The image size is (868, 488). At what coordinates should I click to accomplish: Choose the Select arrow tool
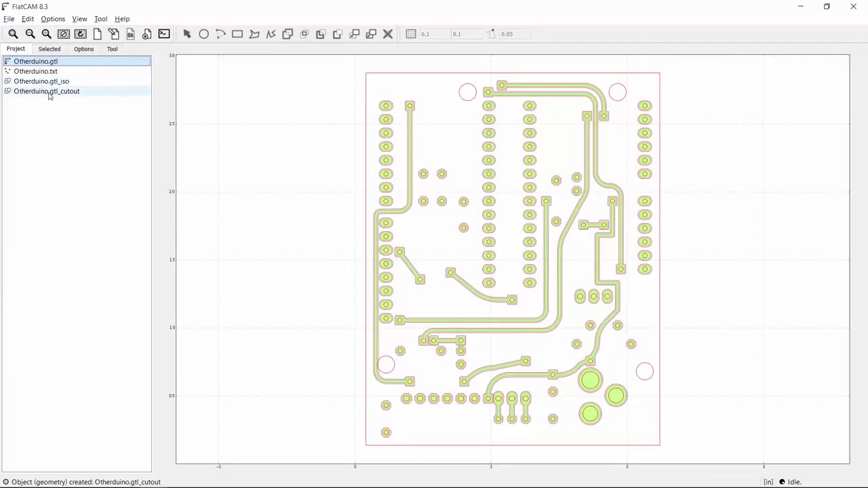(187, 34)
